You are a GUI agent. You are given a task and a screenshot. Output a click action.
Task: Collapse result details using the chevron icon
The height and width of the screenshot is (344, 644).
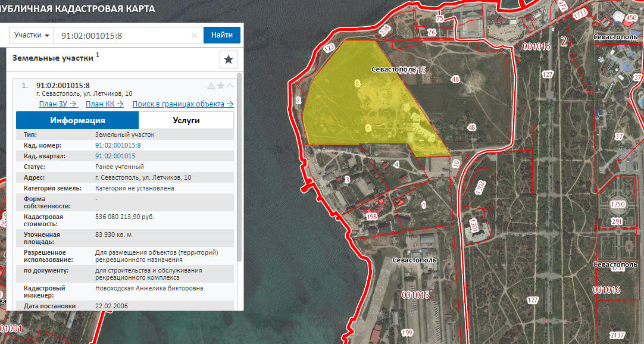pyautogui.click(x=230, y=86)
